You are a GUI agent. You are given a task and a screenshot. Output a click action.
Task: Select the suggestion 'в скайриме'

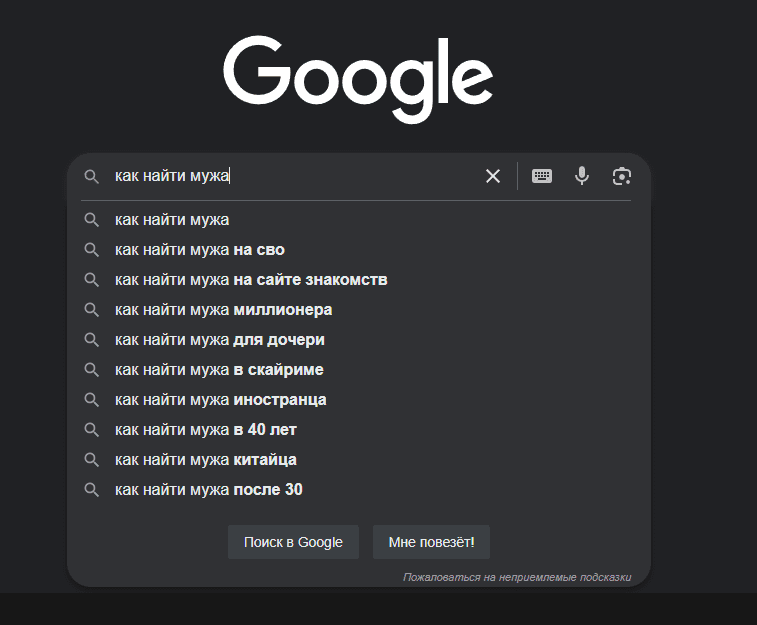pyautogui.click(x=358, y=370)
